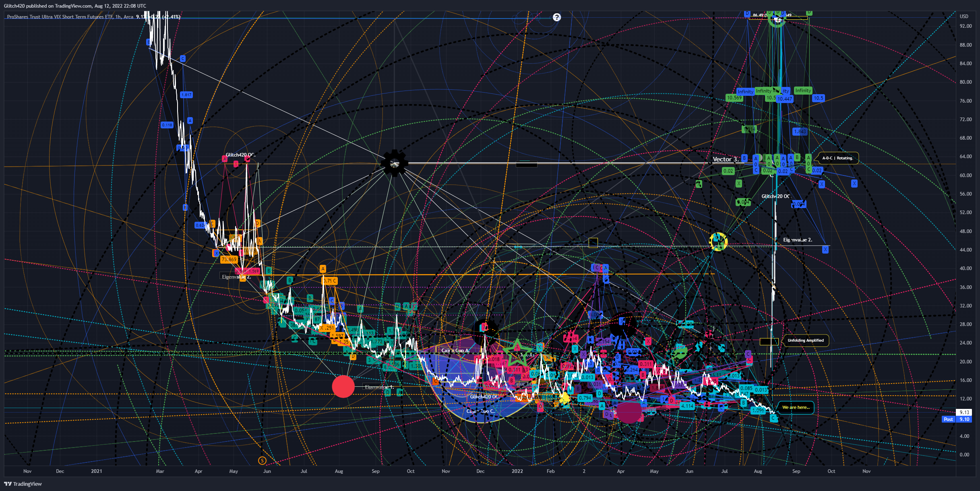Click the blue 'Post' price tag
Viewport: 980px width, 491px height.
(x=949, y=419)
